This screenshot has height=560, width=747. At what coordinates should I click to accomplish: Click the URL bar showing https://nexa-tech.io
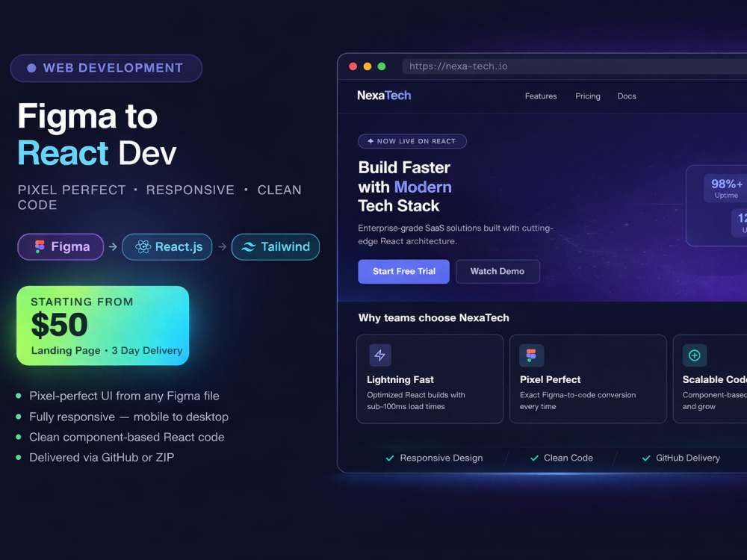(x=574, y=66)
